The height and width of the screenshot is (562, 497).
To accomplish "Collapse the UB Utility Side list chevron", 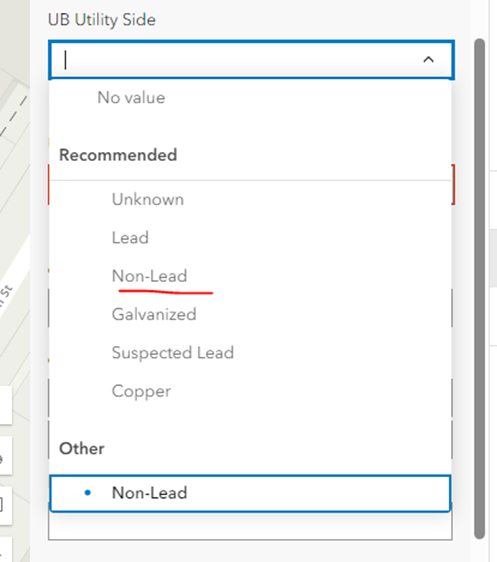I will pyautogui.click(x=429, y=59).
